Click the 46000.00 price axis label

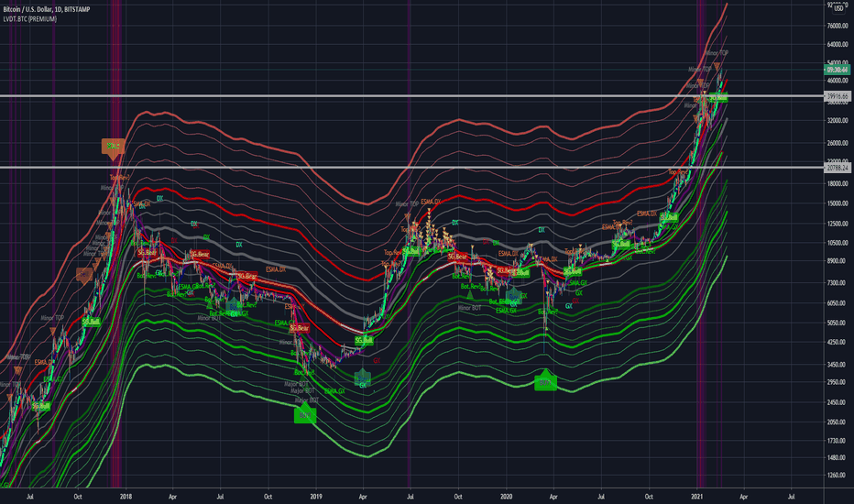[838, 81]
